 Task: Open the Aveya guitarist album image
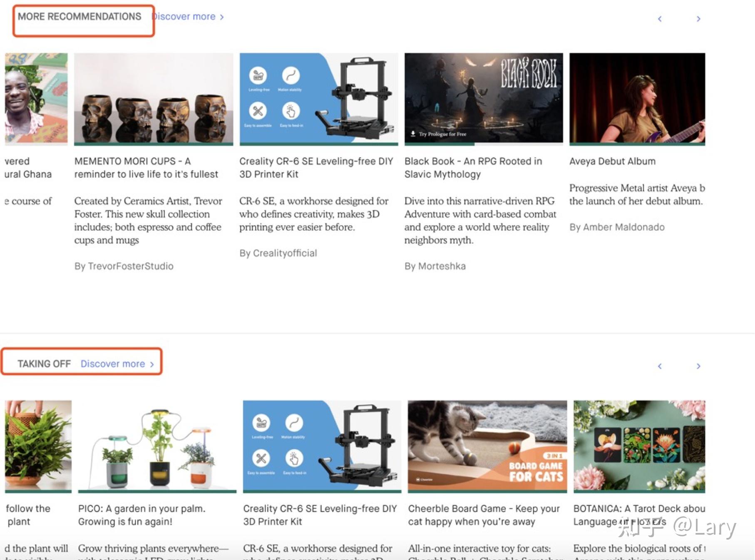[x=637, y=98]
